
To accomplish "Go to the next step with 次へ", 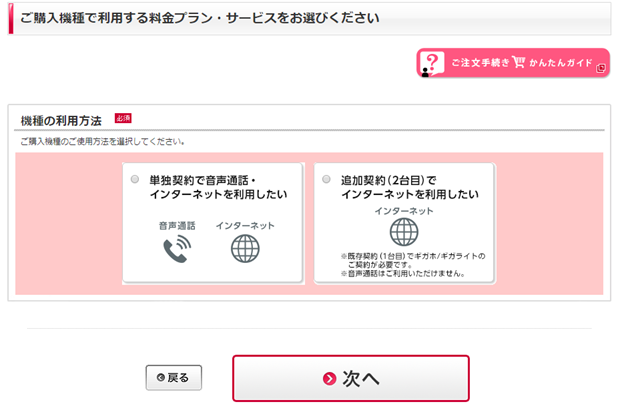I will coord(351,378).
